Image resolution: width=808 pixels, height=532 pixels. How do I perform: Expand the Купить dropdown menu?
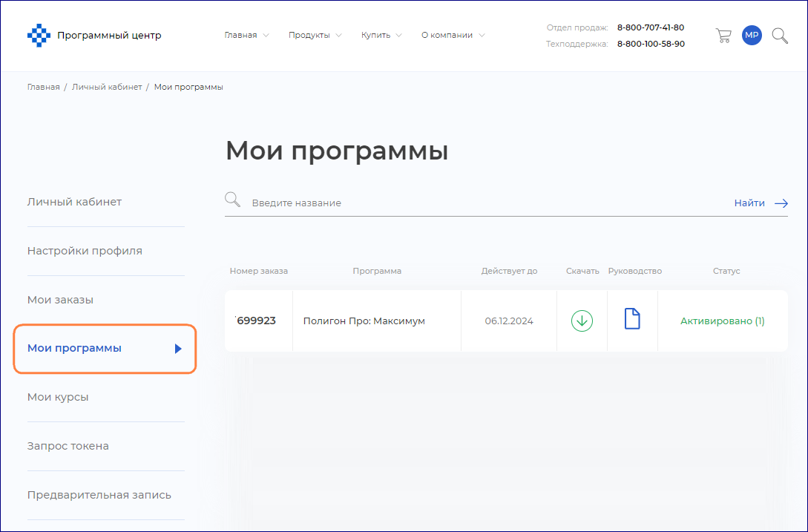(381, 36)
